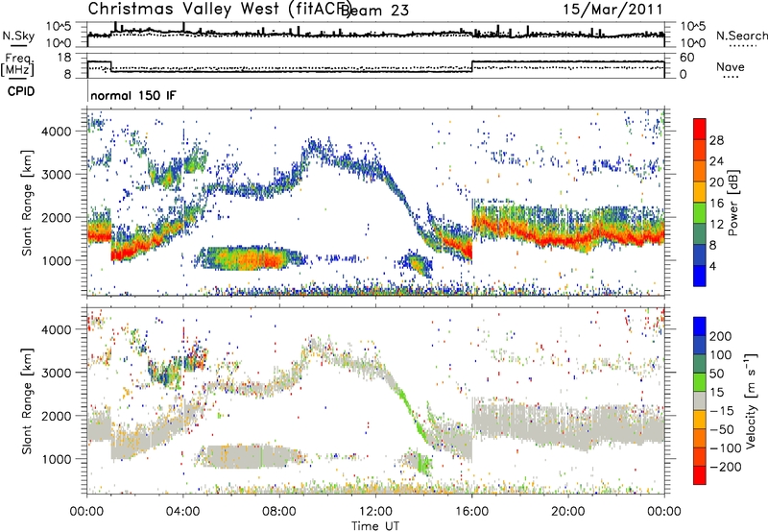The image size is (768, 532).
Task: Click the '-50' velocity colorbar label
Action: coord(722,429)
